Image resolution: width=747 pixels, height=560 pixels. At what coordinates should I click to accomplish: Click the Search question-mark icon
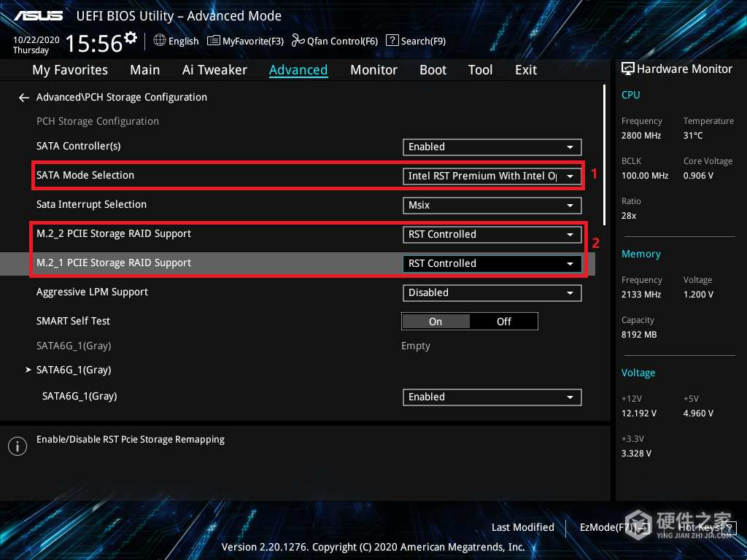392,41
